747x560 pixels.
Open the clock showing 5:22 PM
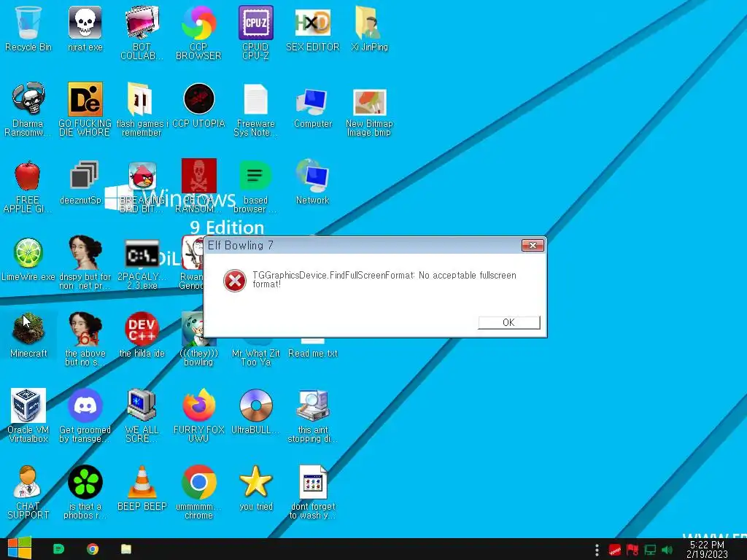point(707,550)
